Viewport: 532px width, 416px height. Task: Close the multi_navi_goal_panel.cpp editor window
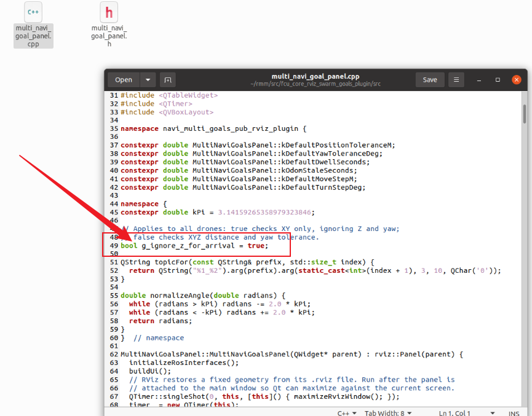(x=517, y=80)
